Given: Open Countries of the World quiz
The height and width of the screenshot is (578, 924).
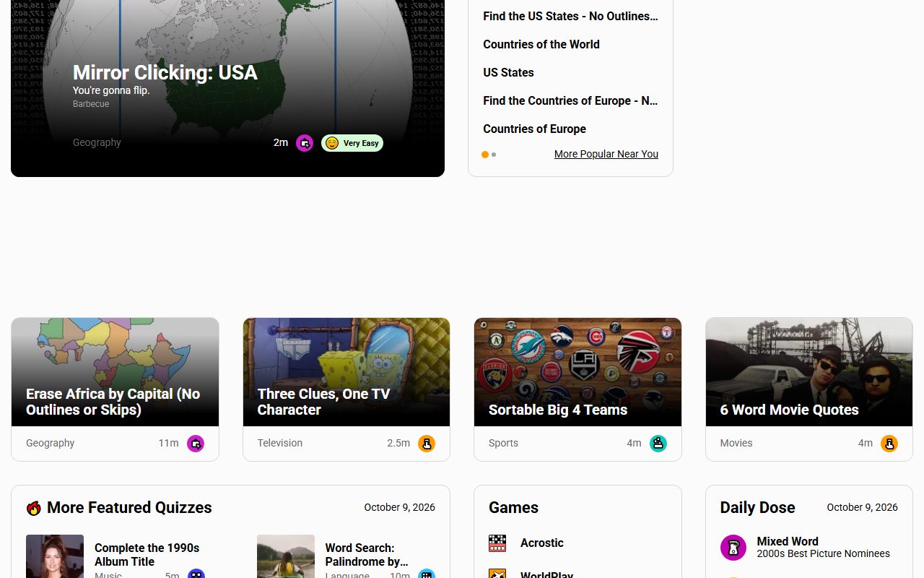Looking at the screenshot, I should pos(541,44).
